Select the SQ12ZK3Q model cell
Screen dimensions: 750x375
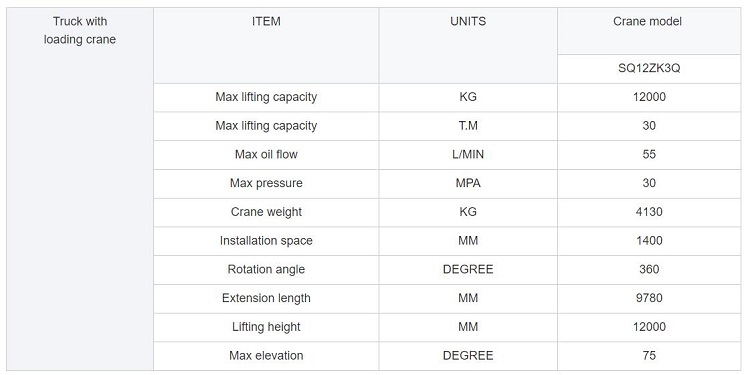[x=649, y=69]
